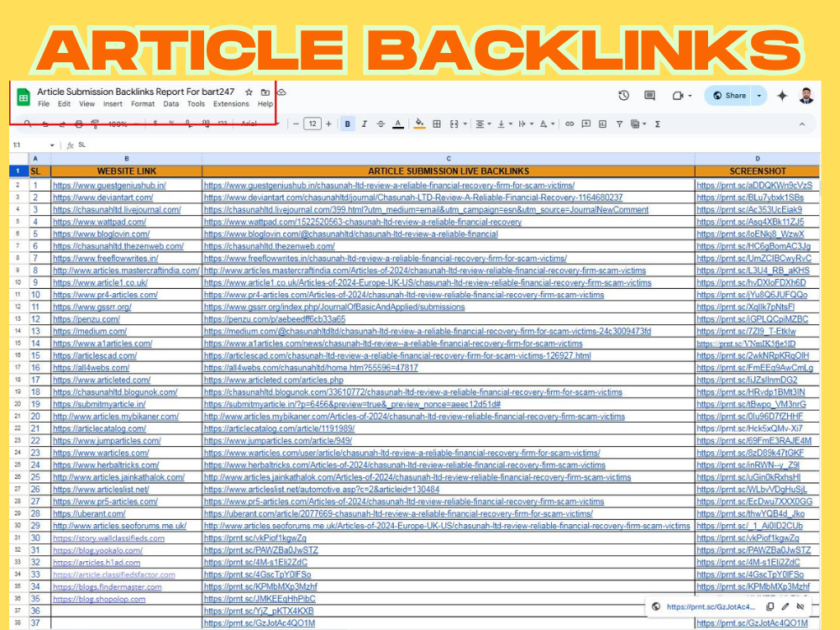Edit link with pencil icon in popup
The width and height of the screenshot is (840, 630).
pyautogui.click(x=785, y=606)
